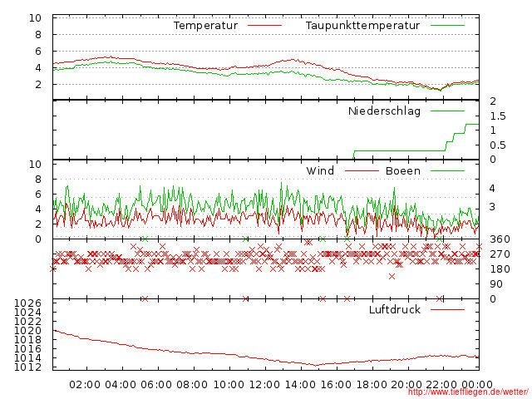Click the Luftdruck legend label
Image resolution: width=532 pixels, height=399 pixels.
click(395, 309)
